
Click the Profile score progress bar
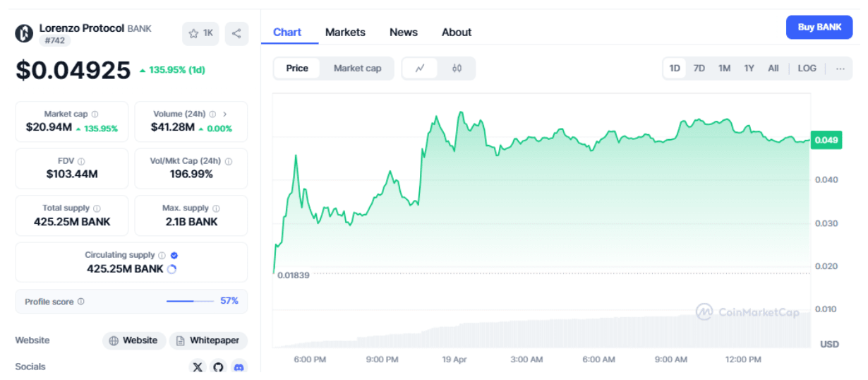(x=190, y=302)
